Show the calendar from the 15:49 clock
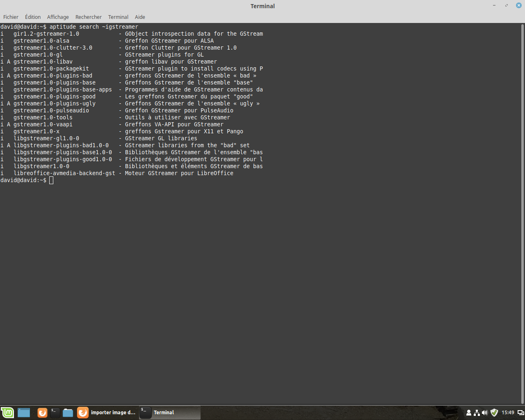Viewport: 525px width, 420px height. tap(508, 413)
